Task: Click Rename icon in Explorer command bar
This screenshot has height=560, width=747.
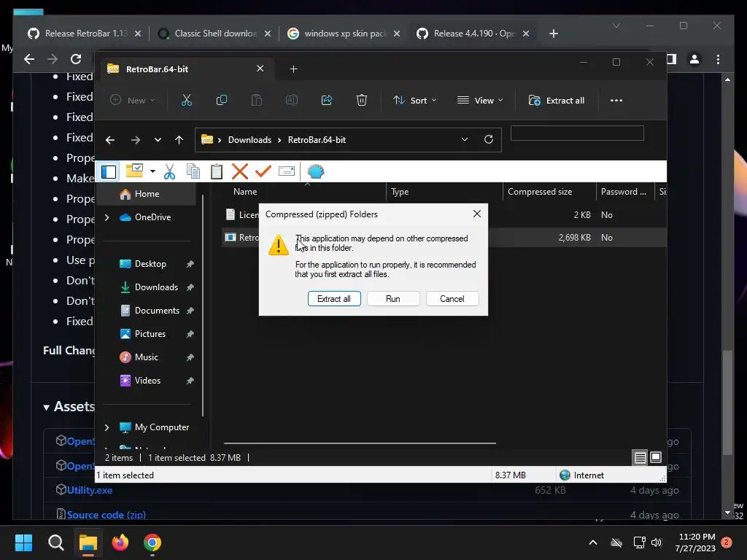Action: tap(292, 100)
